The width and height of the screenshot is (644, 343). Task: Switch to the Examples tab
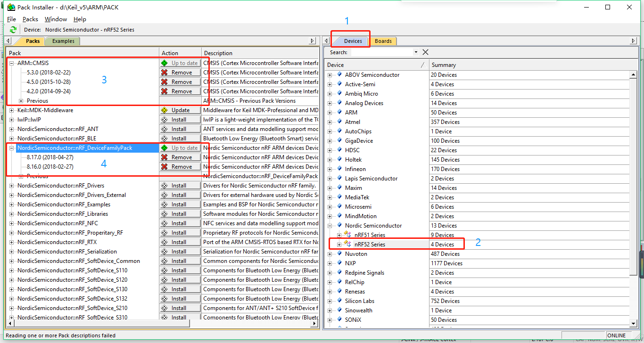[x=63, y=41]
